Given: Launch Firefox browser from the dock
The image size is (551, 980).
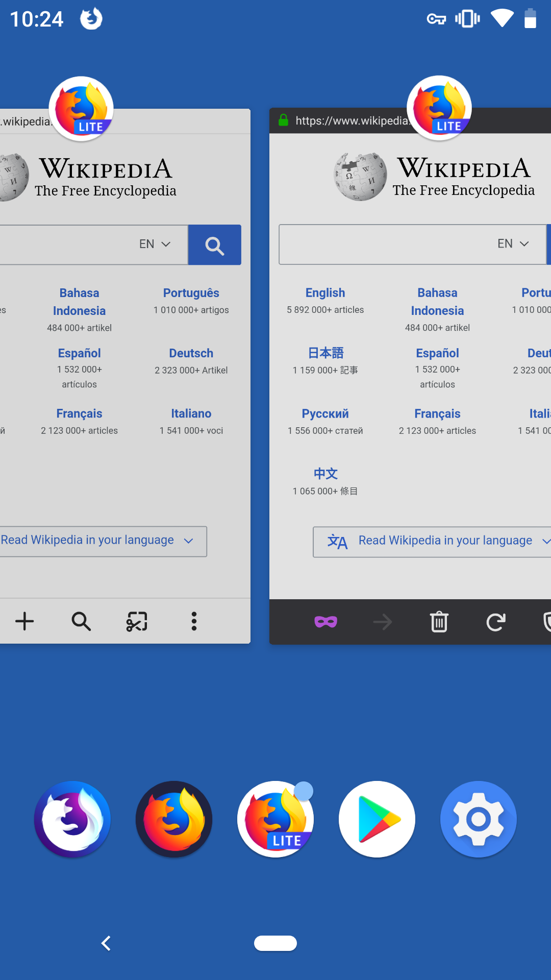Looking at the screenshot, I should coord(174,819).
